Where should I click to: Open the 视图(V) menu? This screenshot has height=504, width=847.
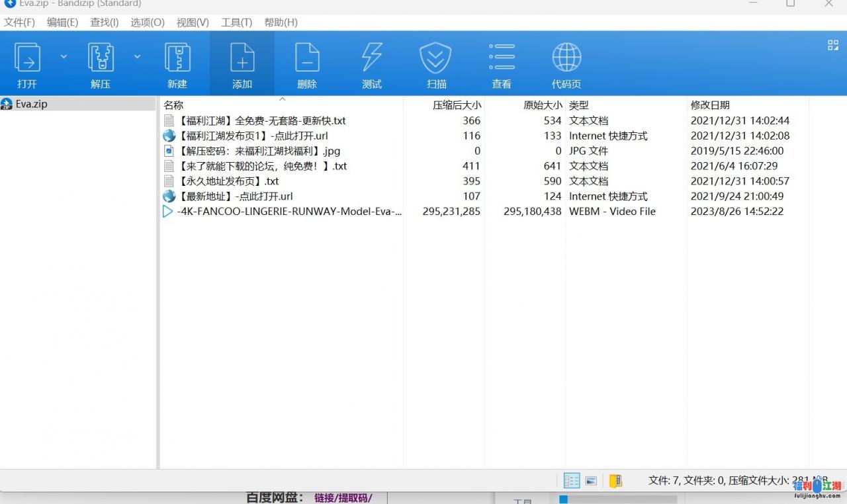point(192,22)
